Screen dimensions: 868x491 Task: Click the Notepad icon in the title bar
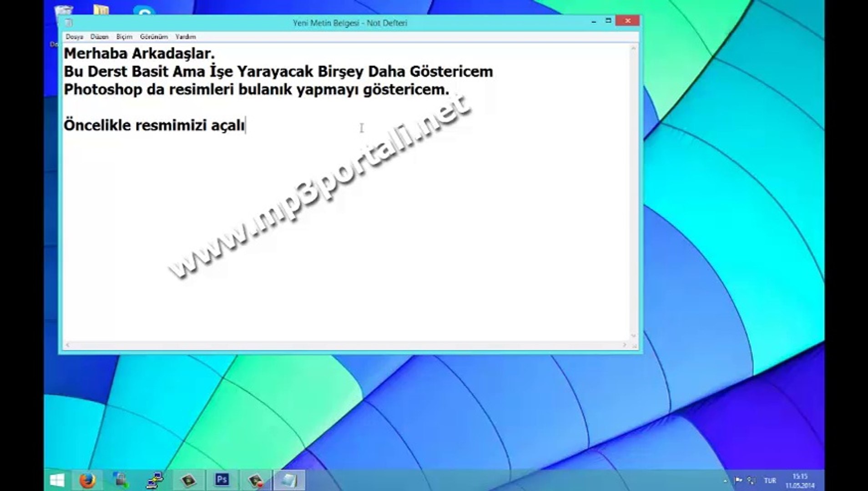68,23
